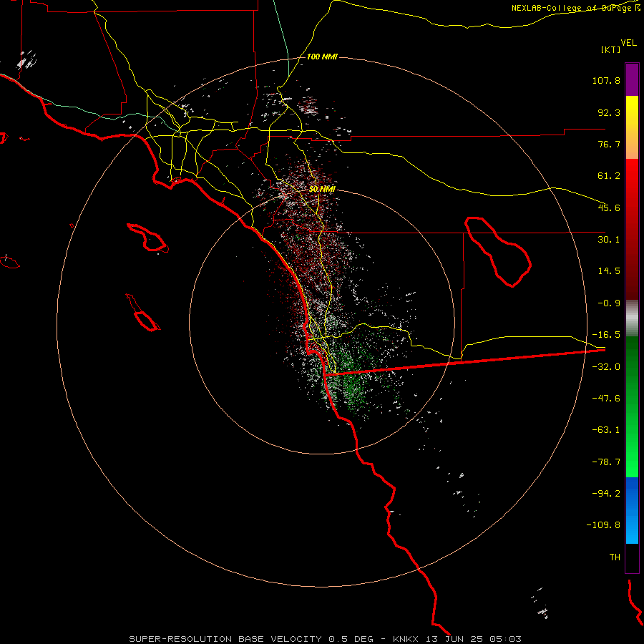The image size is (644, 644).
Task: Select the -0.9 scale value
Action: pos(609,303)
